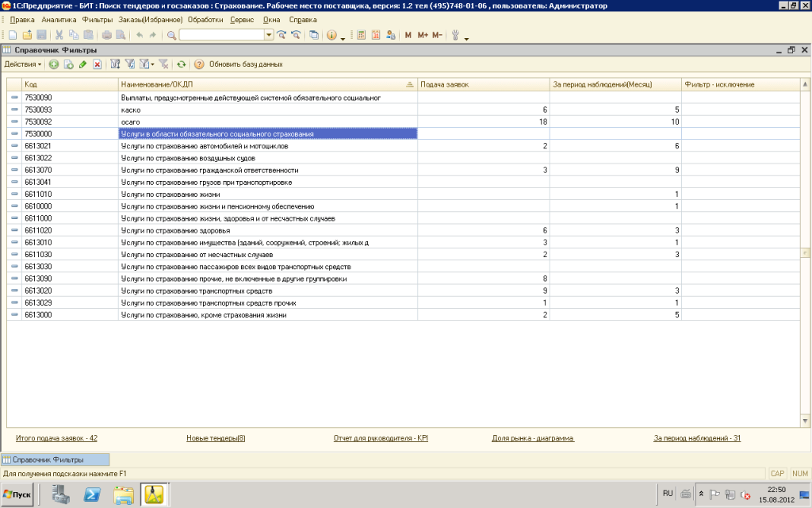Open Отчет для руководителя - KPI link
Viewport: 812px width, 508px height.
[x=381, y=438]
